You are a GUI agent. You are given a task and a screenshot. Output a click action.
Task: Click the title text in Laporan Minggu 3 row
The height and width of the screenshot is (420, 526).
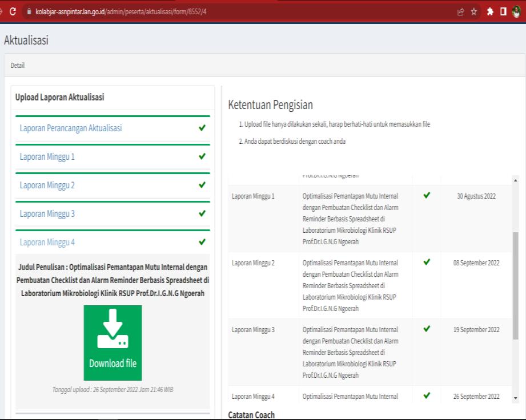click(350, 352)
